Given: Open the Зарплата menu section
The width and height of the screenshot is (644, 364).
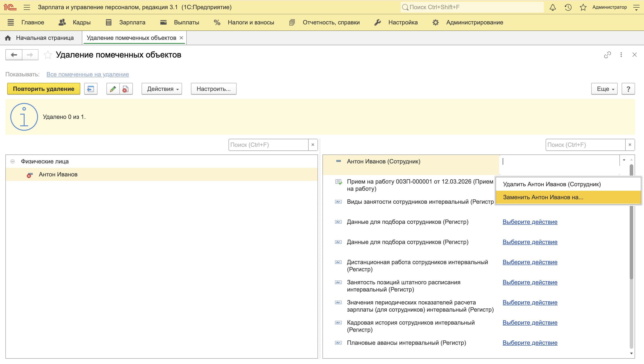Looking at the screenshot, I should (x=132, y=23).
